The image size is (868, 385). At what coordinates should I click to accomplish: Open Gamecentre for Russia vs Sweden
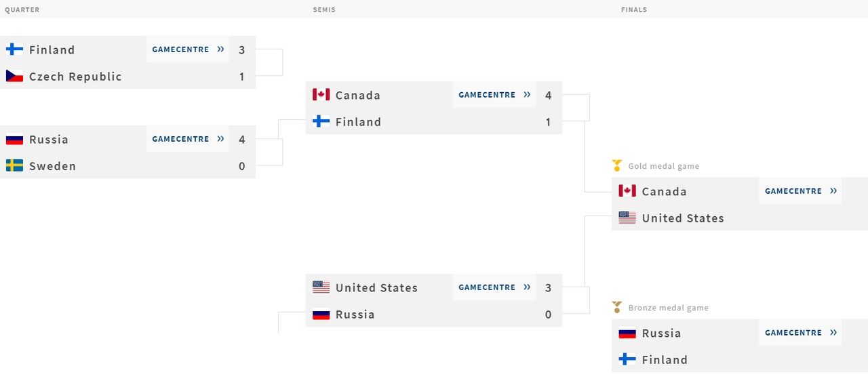pos(188,139)
